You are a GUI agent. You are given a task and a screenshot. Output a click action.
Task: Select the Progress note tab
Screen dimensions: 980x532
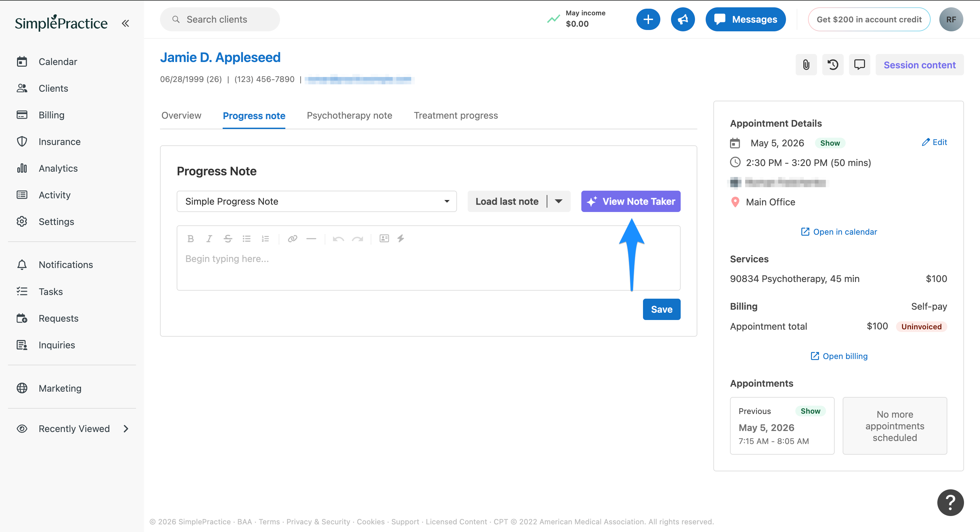254,116
